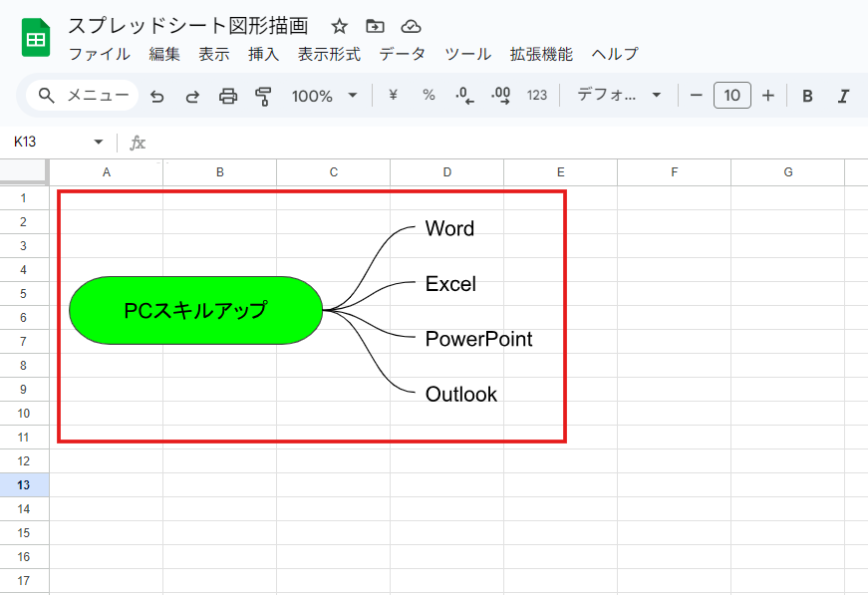This screenshot has height=595, width=868.
Task: Open the 挿入 menu
Action: click(x=263, y=54)
